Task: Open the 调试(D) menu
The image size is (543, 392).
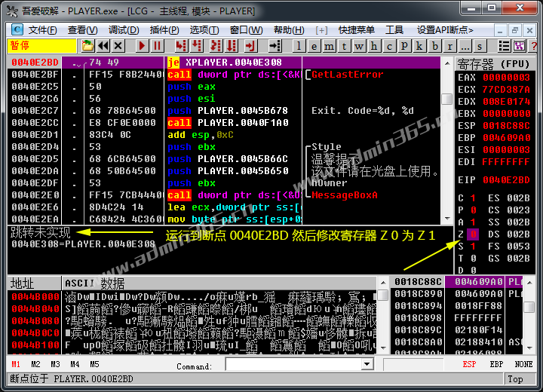Action: coord(123,30)
